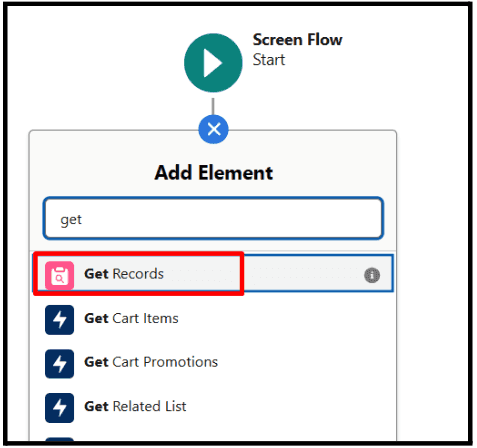Click empty search box area right of "get"
The width and height of the screenshot is (477, 448).
pyautogui.click(x=233, y=219)
